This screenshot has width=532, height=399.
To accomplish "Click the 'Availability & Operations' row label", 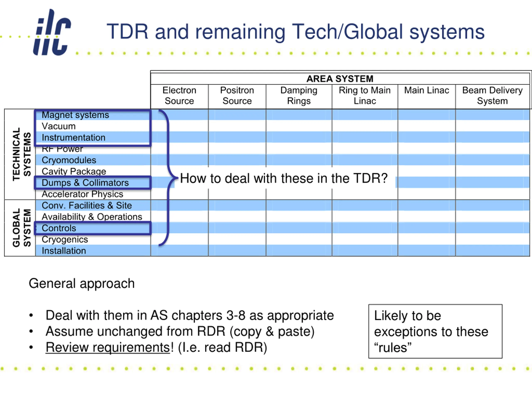I will pos(92,217).
